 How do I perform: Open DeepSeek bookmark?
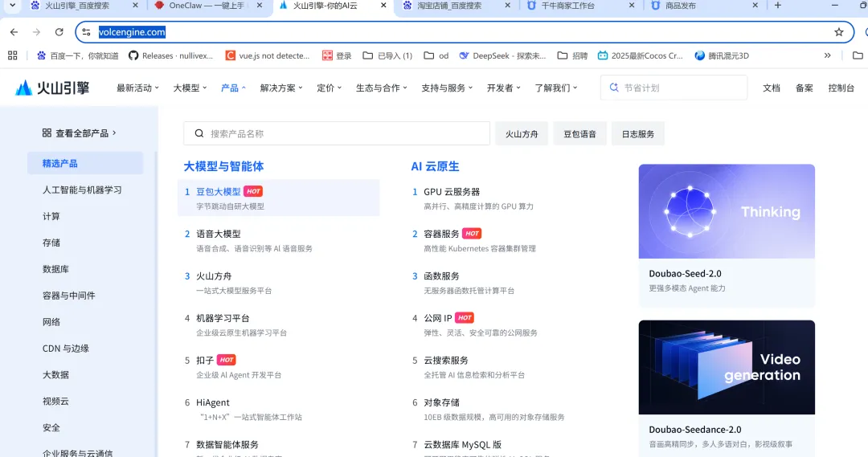tap(502, 56)
